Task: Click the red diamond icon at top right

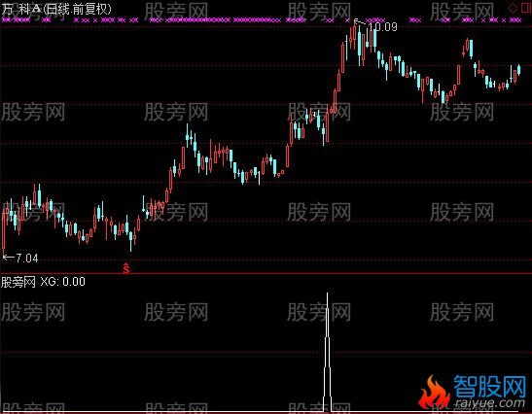Action: (513, 9)
